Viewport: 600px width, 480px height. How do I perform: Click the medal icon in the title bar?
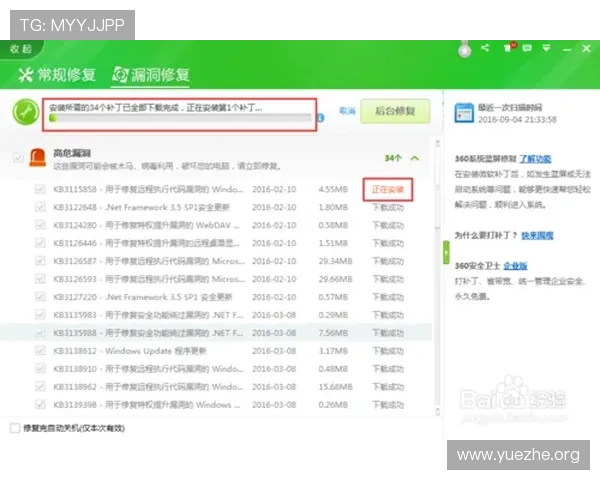click(x=465, y=49)
